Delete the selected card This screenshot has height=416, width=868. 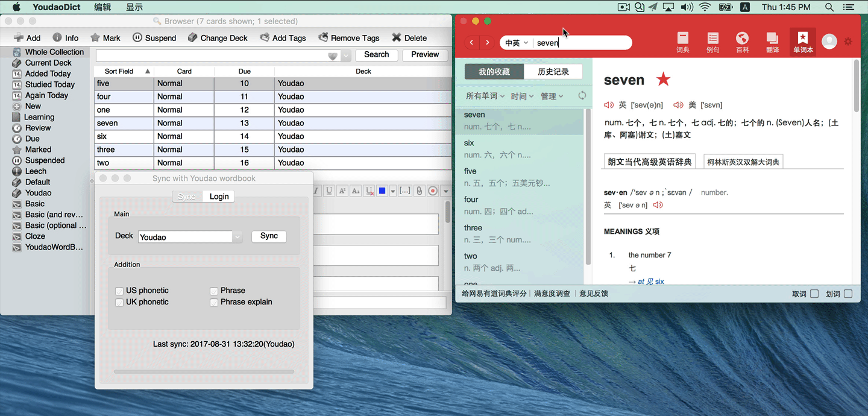[x=409, y=37]
